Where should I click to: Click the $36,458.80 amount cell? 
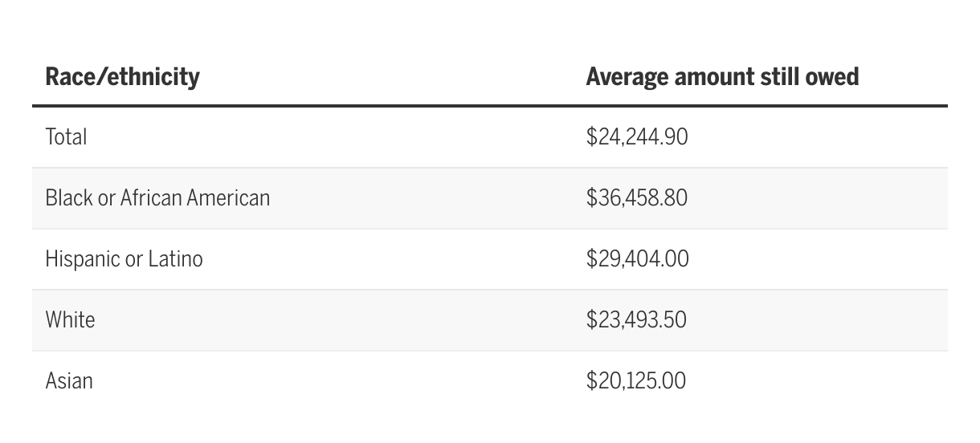(637, 198)
